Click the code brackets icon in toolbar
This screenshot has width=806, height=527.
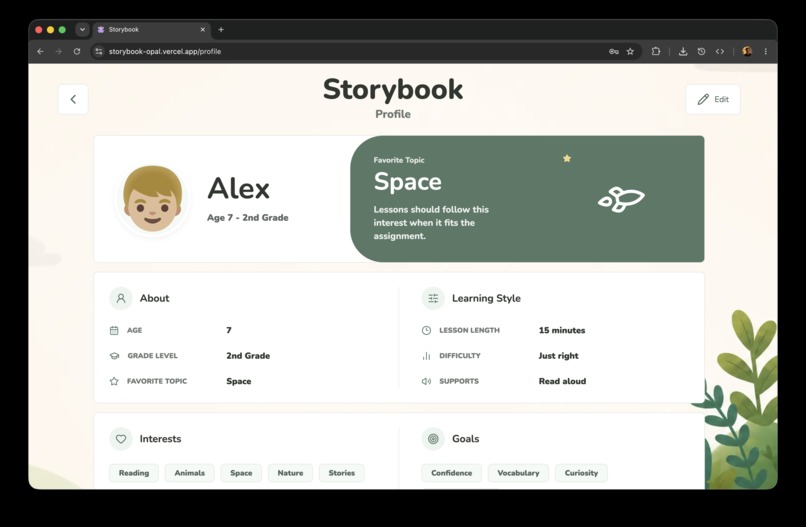tap(720, 51)
